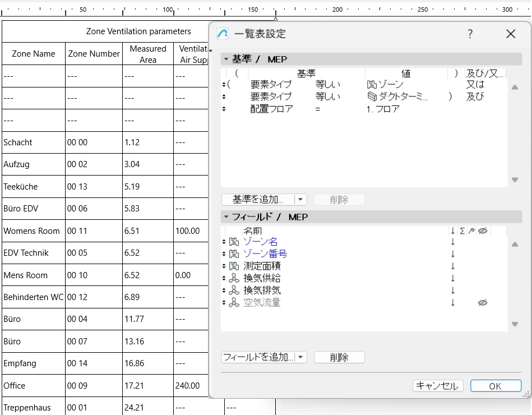
Task: Collapse the フィールド / MEP section
Action: pos(226,216)
